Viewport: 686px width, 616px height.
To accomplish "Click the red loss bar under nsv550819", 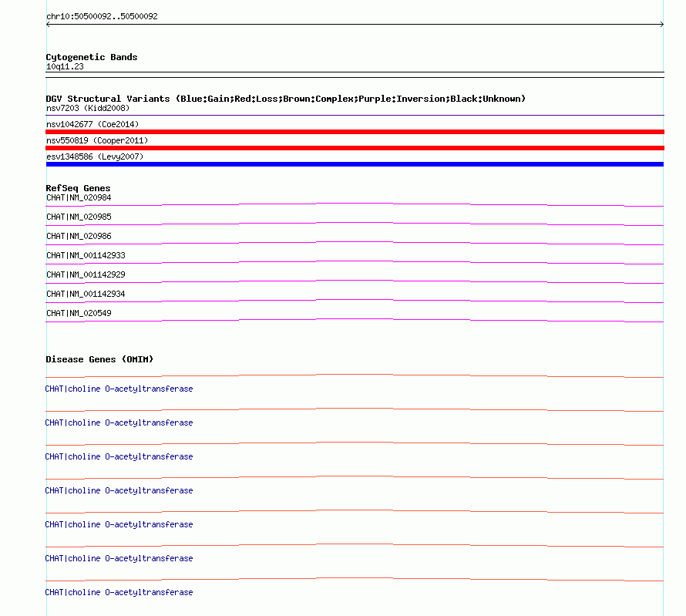I will (355, 148).
